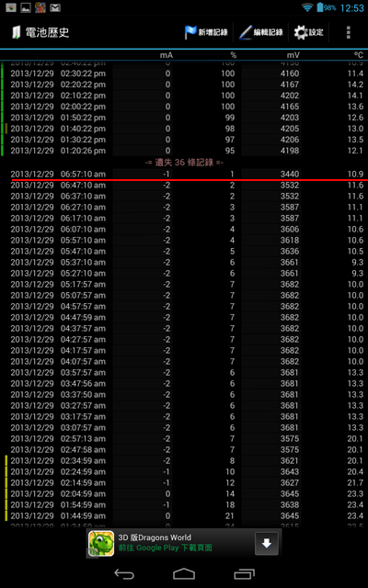Tap the 3440 mV value
368x588 pixels.
pyautogui.click(x=290, y=174)
